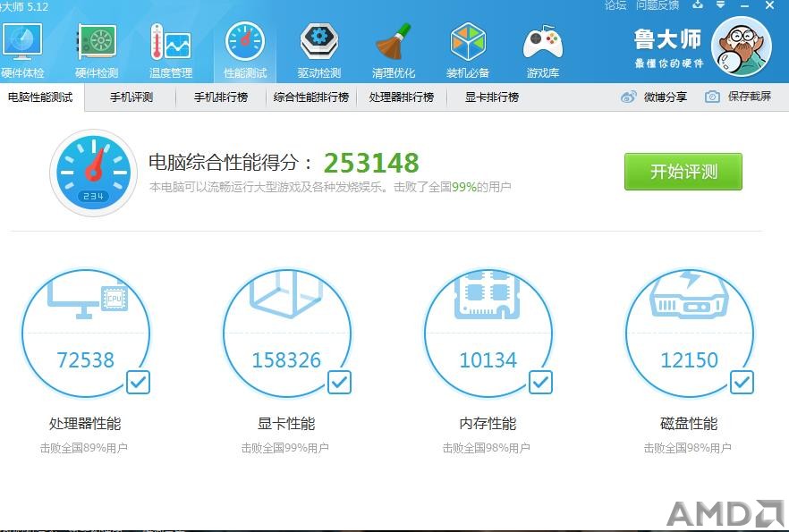Uncheck the 磁盘性能 test checkbox
The height and width of the screenshot is (532, 789).
tap(742, 383)
